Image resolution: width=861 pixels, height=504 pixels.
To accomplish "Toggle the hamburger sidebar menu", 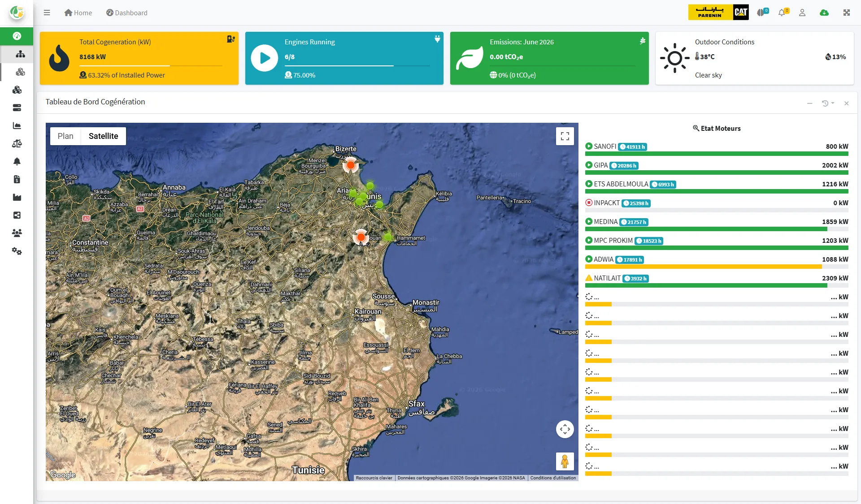I will [x=47, y=13].
